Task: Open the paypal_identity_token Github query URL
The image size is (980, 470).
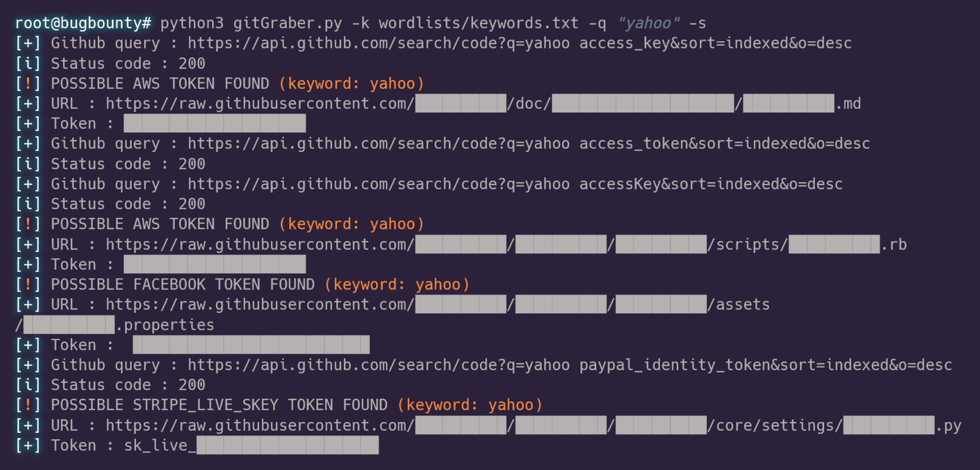Action: click(x=570, y=365)
